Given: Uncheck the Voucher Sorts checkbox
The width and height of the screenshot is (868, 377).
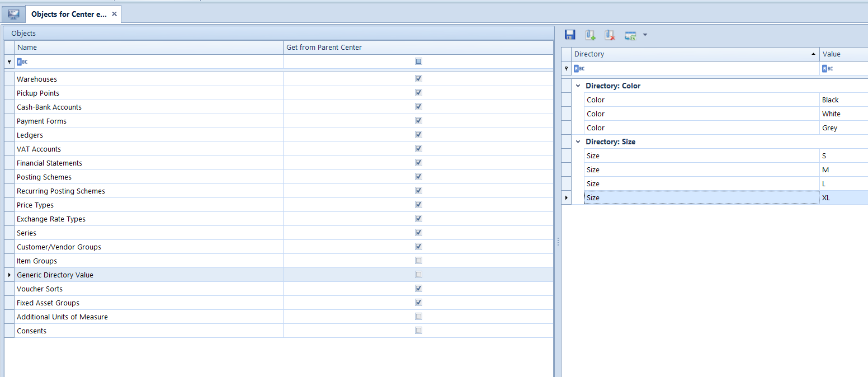Looking at the screenshot, I should coord(418,289).
